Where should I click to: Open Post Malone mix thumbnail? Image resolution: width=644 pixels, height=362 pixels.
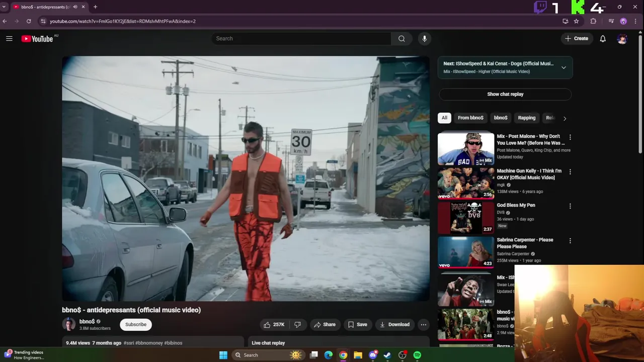[x=466, y=149]
